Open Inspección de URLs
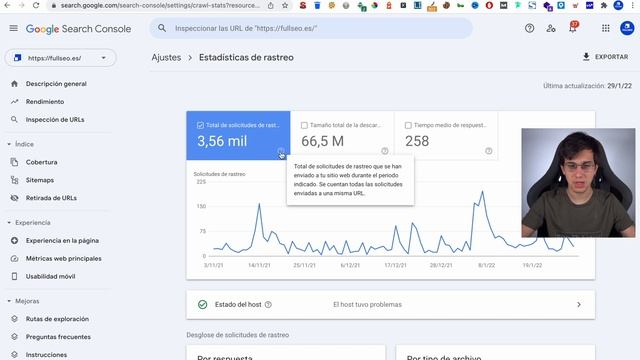 [x=55, y=120]
